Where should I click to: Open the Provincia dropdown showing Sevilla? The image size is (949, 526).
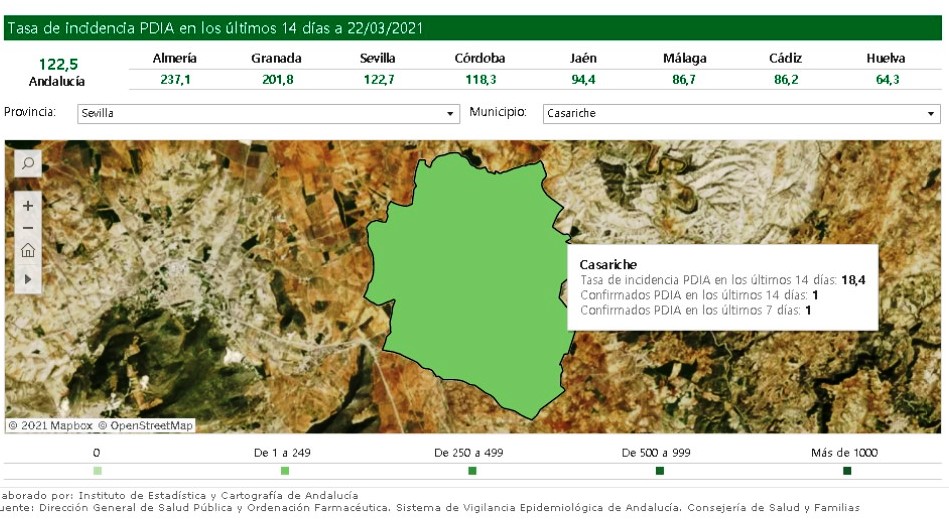tap(268, 114)
